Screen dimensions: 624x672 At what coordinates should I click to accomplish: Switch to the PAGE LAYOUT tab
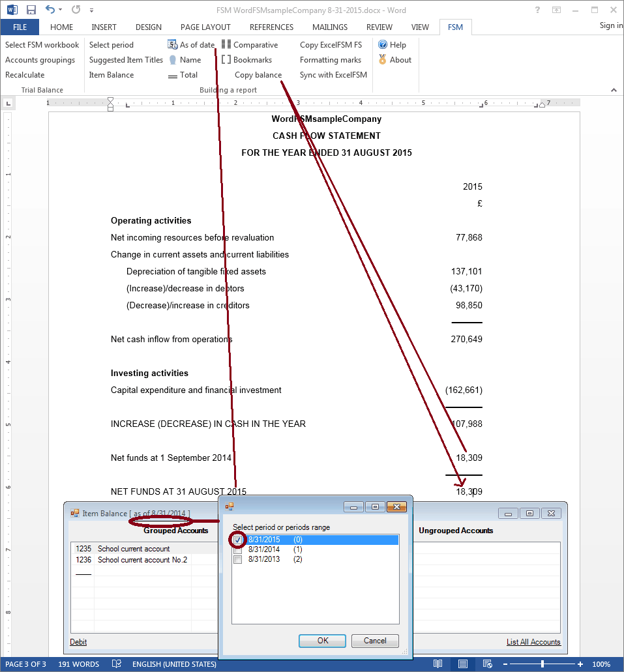(205, 27)
